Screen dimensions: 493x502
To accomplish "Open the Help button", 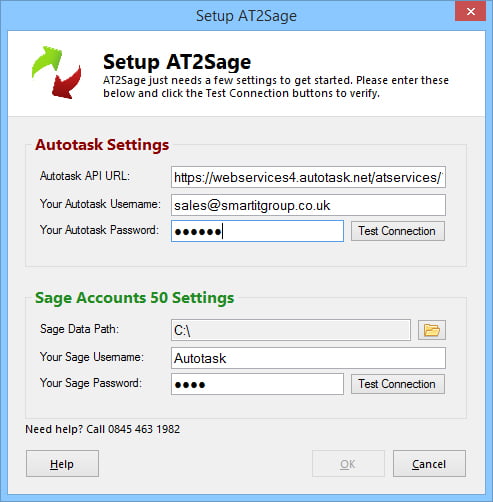I will click(62, 464).
